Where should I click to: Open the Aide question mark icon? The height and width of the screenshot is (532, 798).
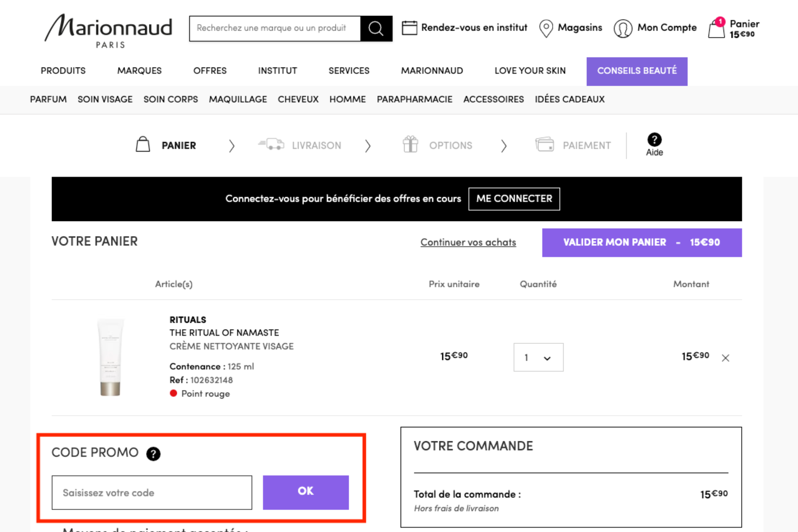(654, 139)
